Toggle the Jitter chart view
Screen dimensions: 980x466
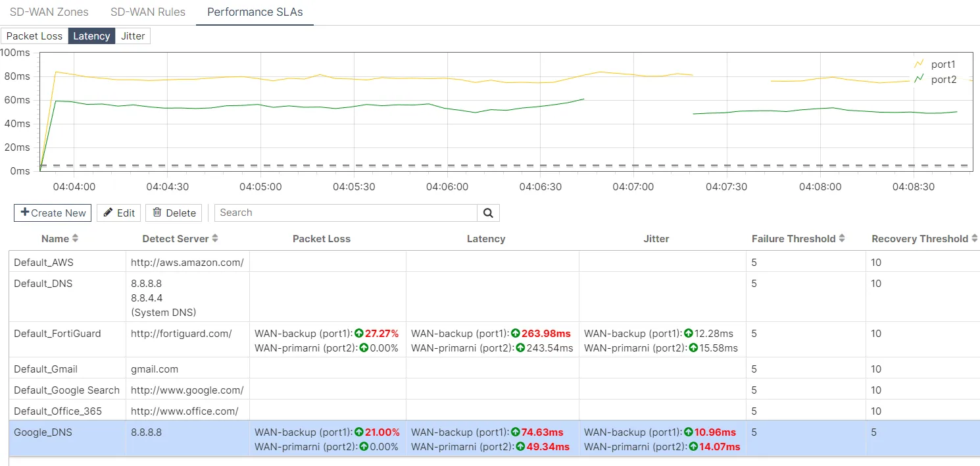[x=133, y=36]
